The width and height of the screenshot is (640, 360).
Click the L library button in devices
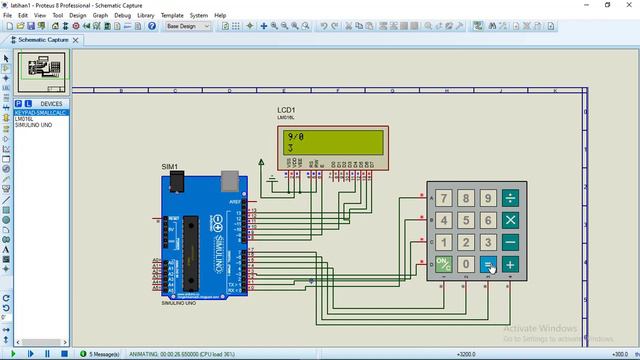[28, 104]
